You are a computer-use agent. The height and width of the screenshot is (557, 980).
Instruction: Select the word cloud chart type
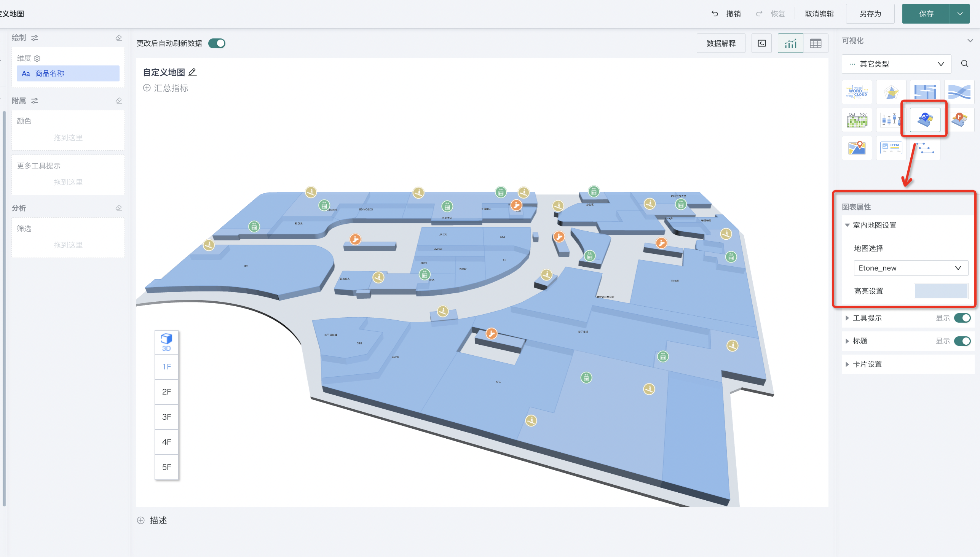857,92
